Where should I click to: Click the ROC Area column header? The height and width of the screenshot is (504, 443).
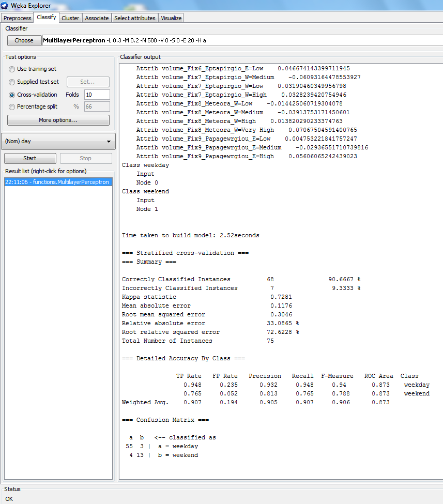379,376
